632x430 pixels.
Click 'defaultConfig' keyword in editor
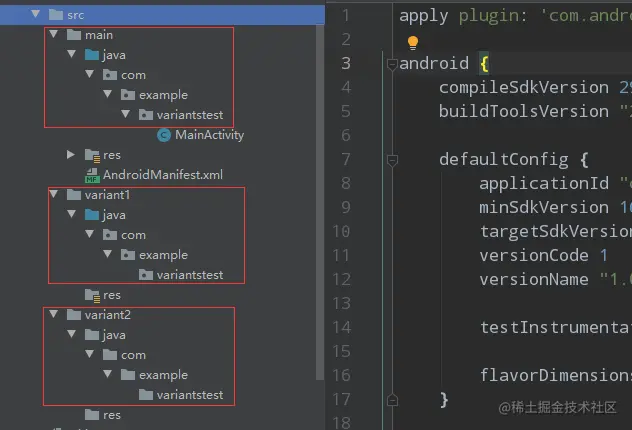click(x=503, y=160)
